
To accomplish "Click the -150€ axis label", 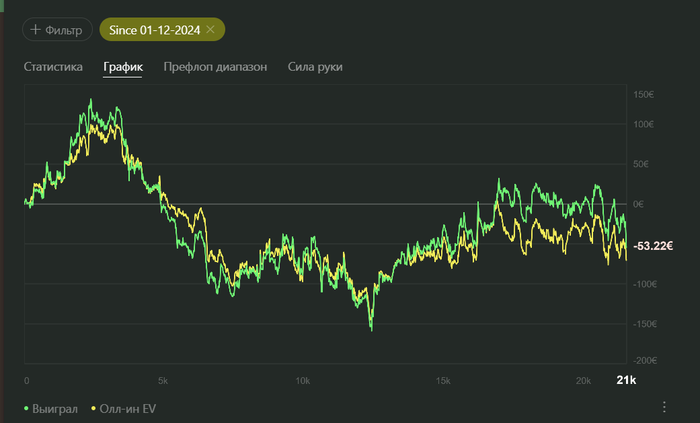I will [x=645, y=324].
